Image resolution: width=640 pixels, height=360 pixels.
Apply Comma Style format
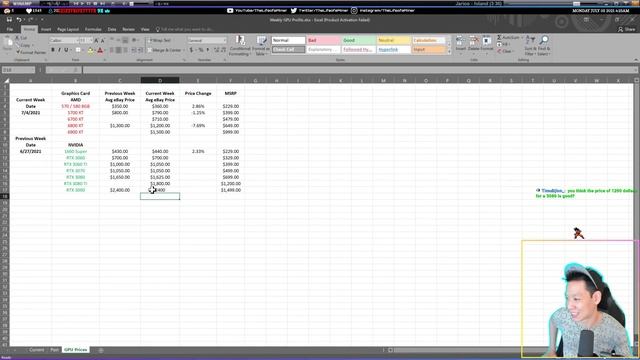click(x=207, y=50)
